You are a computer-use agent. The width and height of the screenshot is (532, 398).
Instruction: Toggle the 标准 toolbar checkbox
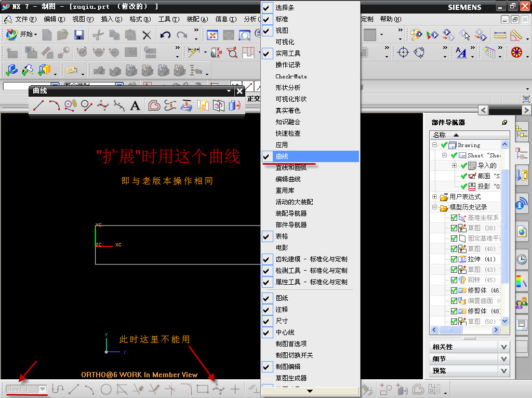pos(267,19)
